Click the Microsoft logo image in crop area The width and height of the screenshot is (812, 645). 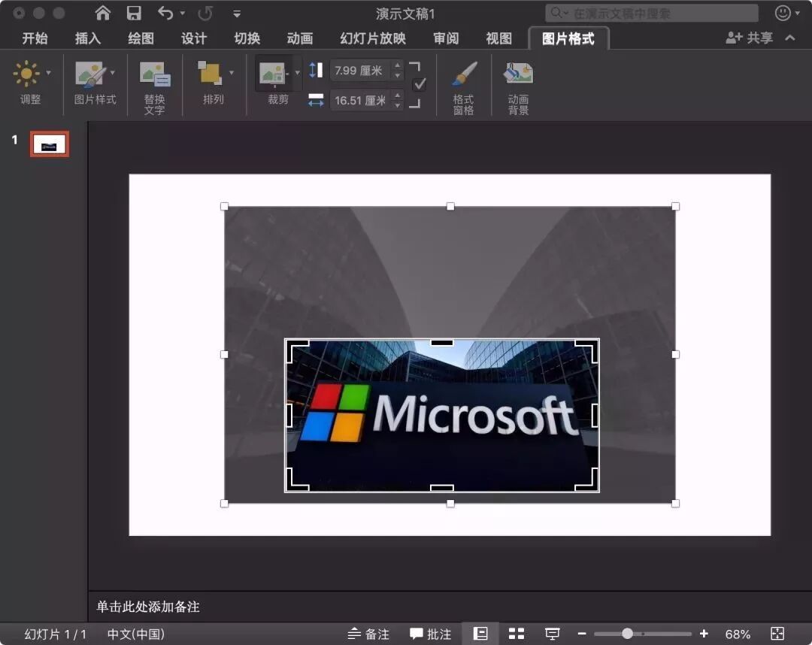point(442,415)
